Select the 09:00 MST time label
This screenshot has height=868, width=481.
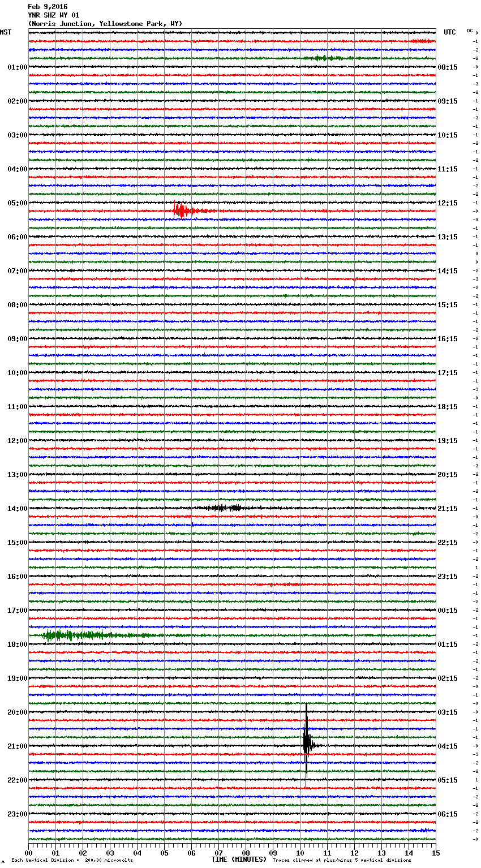click(18, 339)
